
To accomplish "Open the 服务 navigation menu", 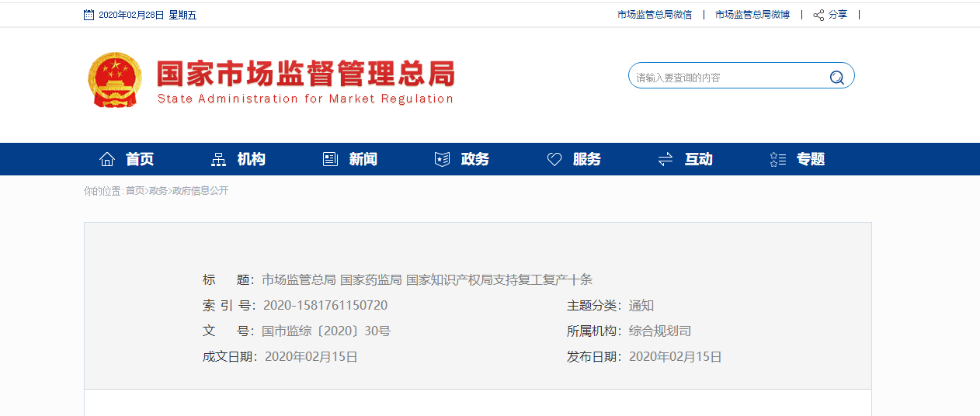I will tap(586, 159).
